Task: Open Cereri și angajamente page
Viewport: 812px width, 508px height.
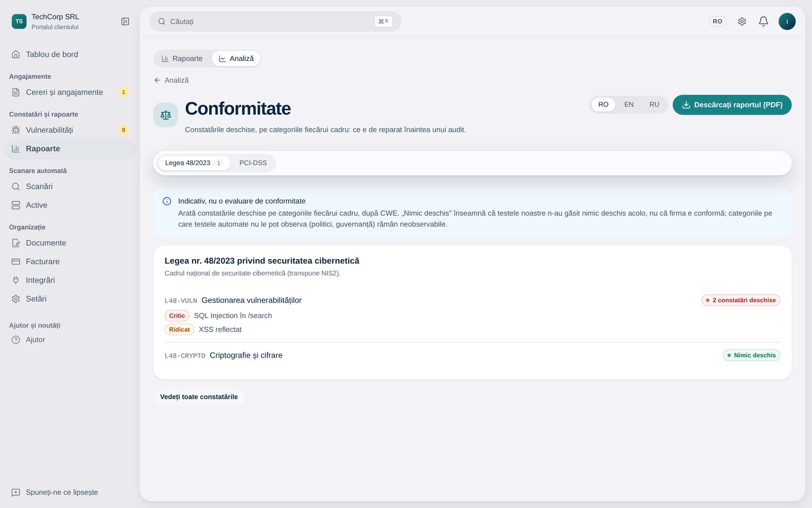Action: click(x=70, y=92)
